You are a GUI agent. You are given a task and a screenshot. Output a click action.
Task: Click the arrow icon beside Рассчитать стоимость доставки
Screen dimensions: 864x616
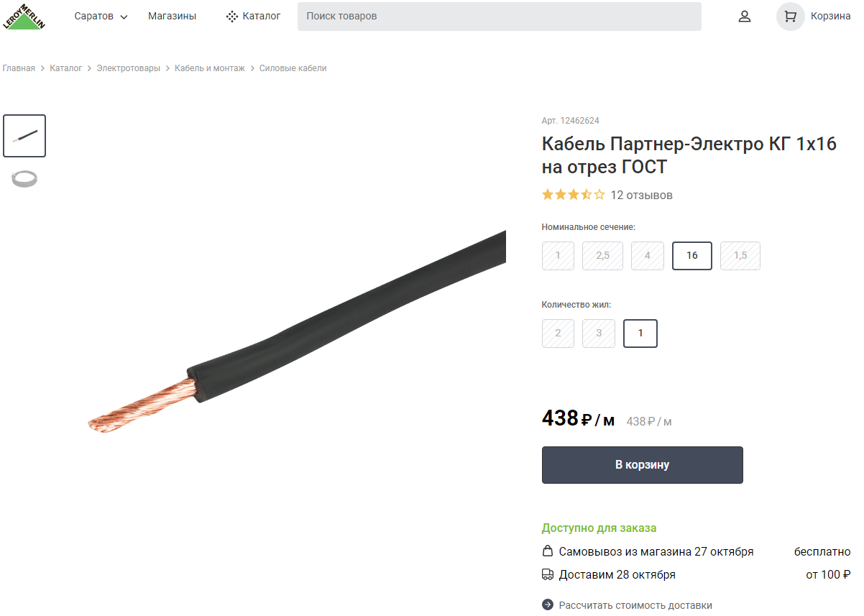coord(548,605)
